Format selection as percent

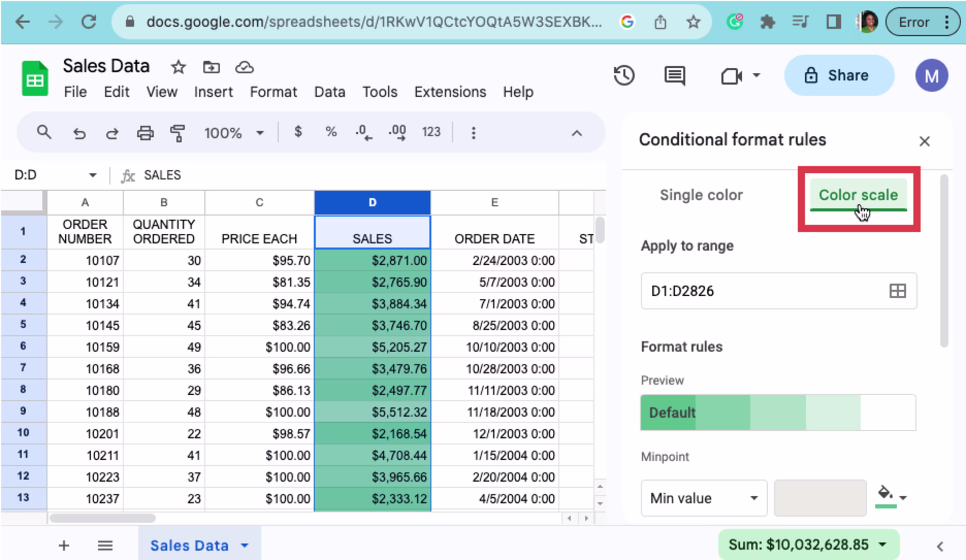tap(331, 132)
